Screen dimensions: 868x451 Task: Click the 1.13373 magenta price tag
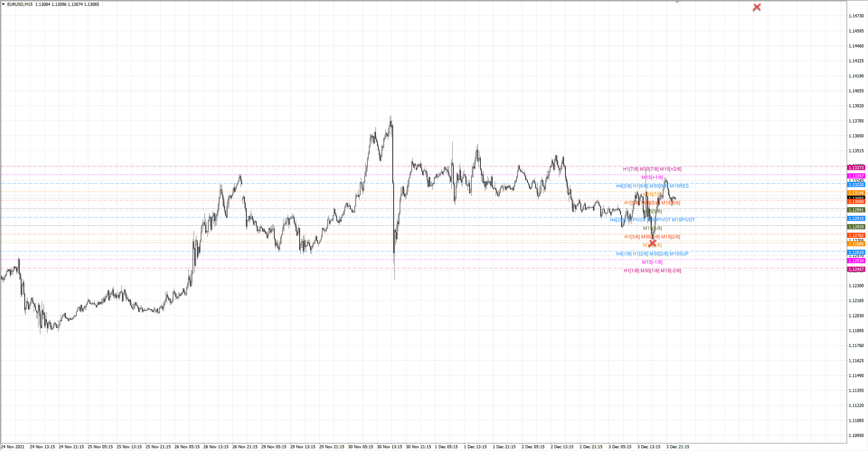856,168
